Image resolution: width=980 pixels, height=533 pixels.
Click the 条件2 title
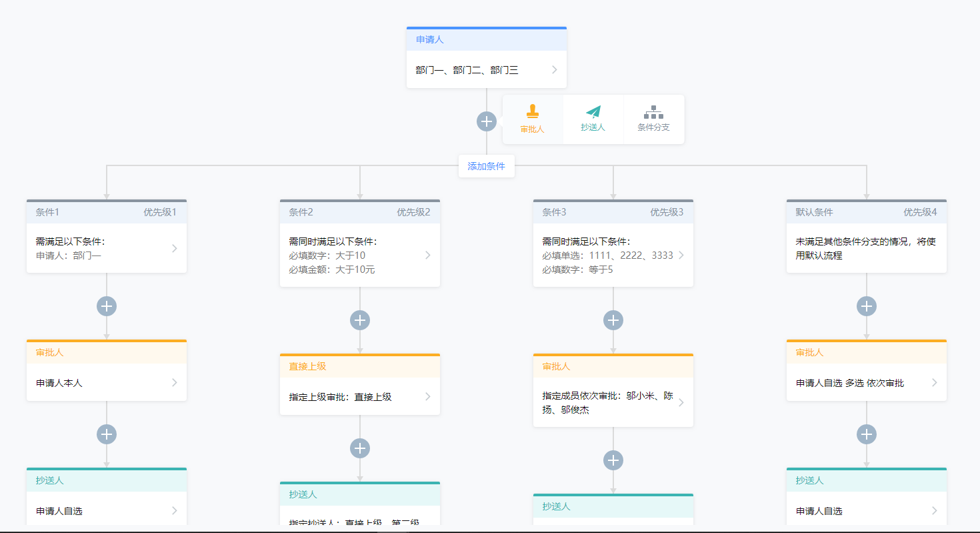coord(301,212)
